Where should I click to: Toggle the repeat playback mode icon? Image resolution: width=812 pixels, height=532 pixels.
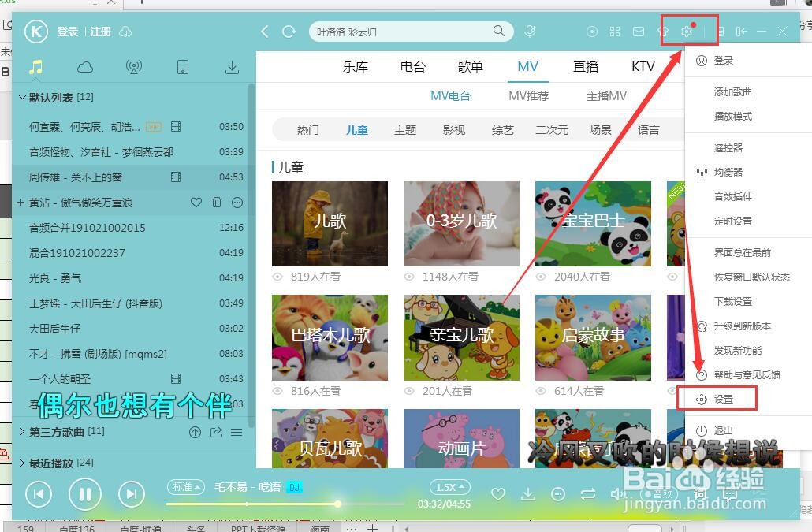point(587,493)
